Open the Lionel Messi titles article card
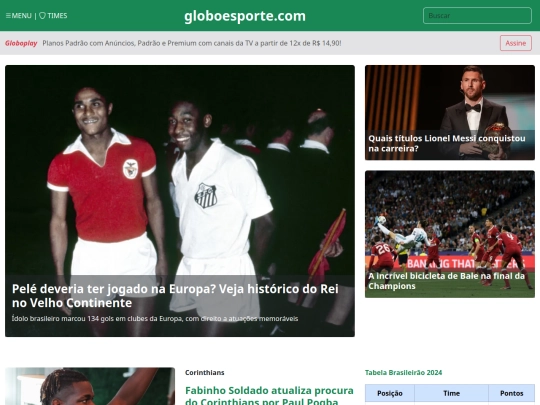This screenshot has width=540, height=405. [x=450, y=112]
